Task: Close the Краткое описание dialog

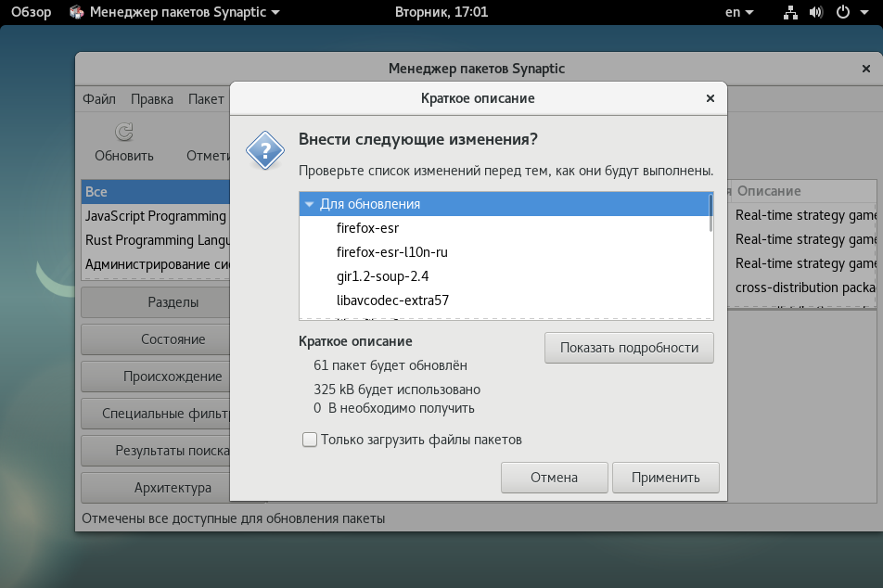Action: (x=710, y=98)
